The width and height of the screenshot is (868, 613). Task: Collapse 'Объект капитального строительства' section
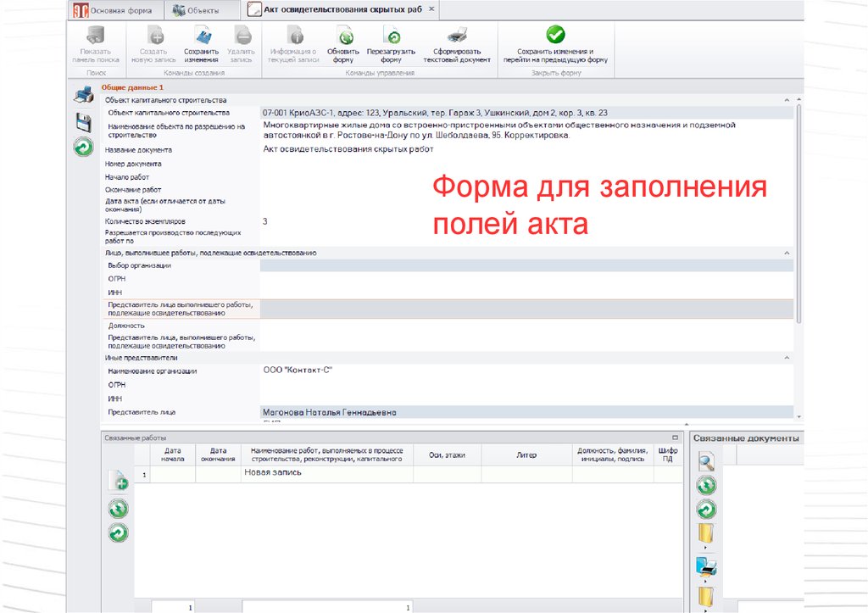pyautogui.click(x=787, y=100)
